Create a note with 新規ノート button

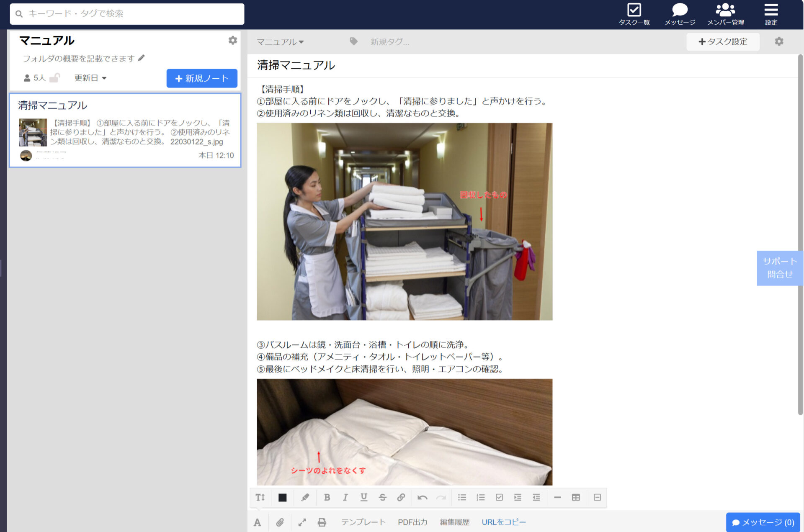(x=202, y=78)
